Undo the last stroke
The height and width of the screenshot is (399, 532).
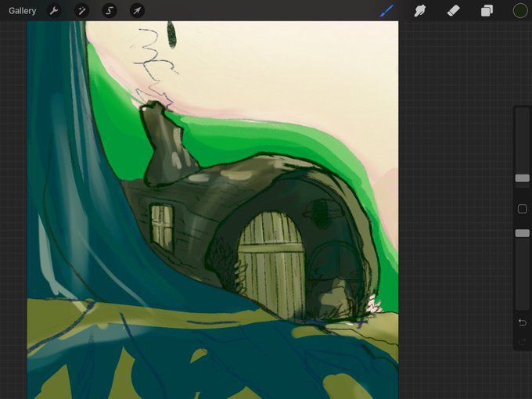[x=523, y=322]
